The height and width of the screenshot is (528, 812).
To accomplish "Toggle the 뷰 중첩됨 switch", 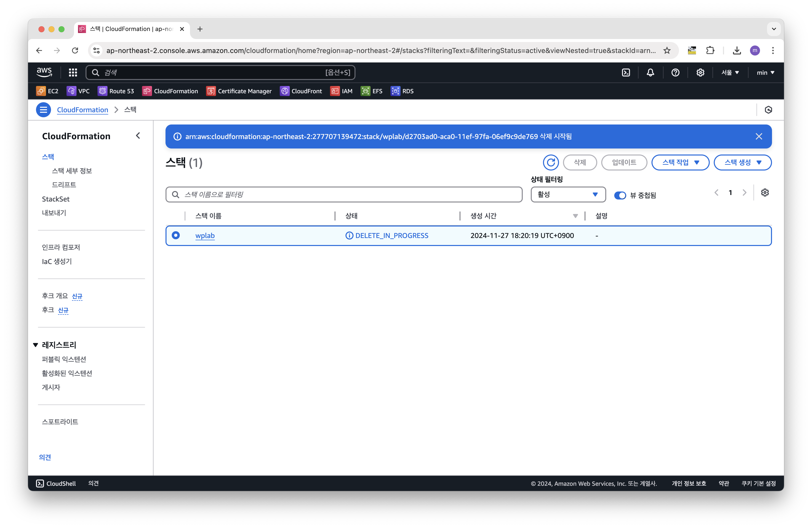I will pos(620,195).
